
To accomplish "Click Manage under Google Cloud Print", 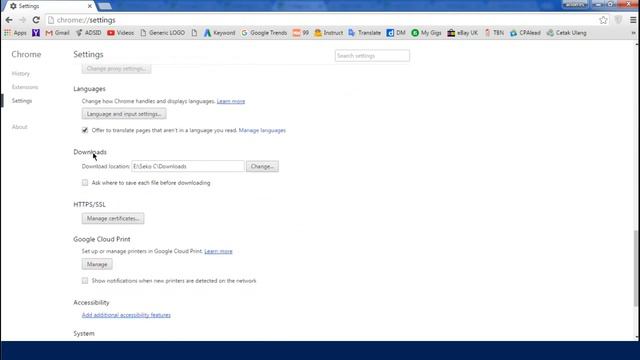I will [x=97, y=264].
